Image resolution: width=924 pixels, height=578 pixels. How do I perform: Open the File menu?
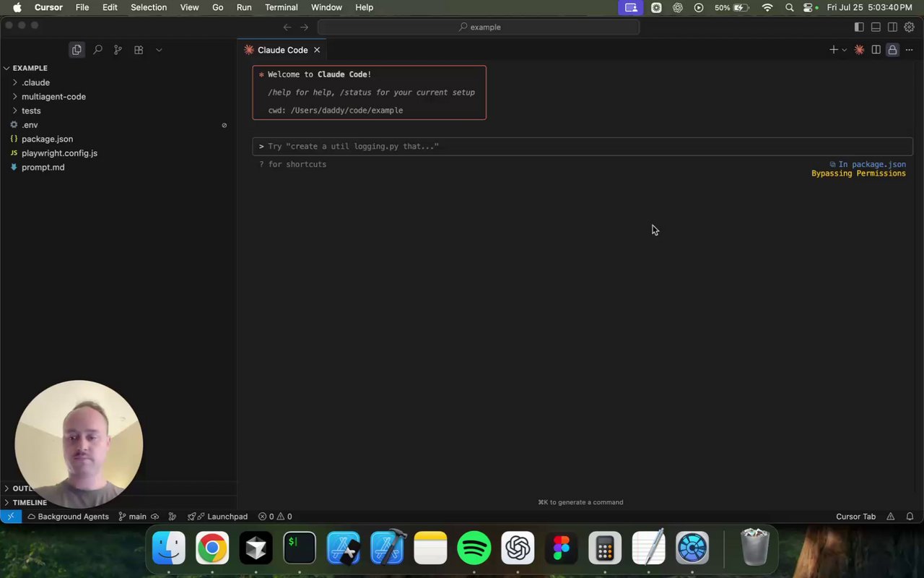click(x=82, y=7)
